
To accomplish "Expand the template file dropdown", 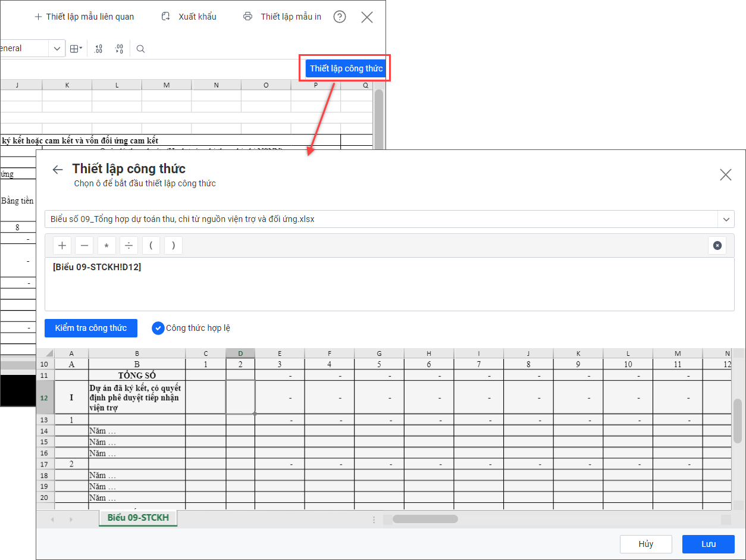I will click(x=726, y=219).
